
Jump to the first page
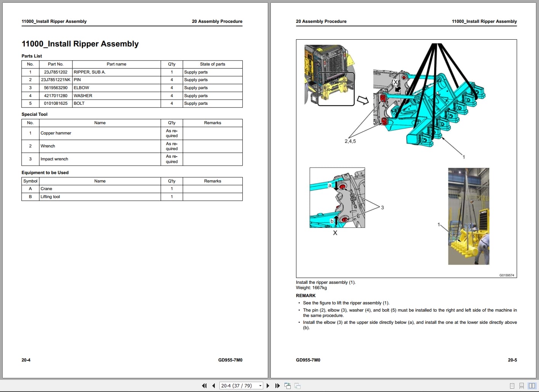[205, 386]
